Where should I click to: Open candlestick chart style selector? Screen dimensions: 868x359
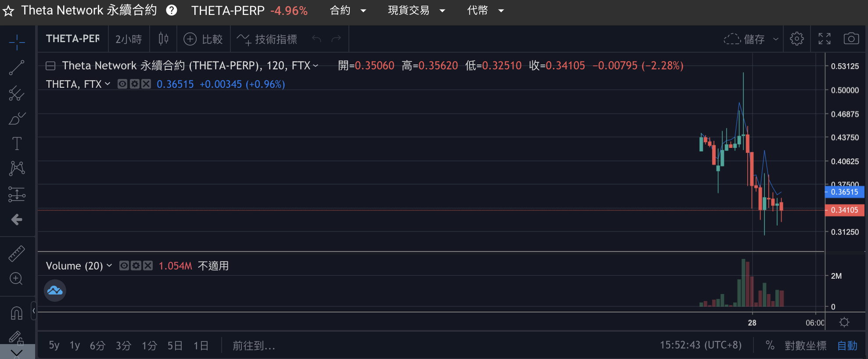tap(163, 39)
